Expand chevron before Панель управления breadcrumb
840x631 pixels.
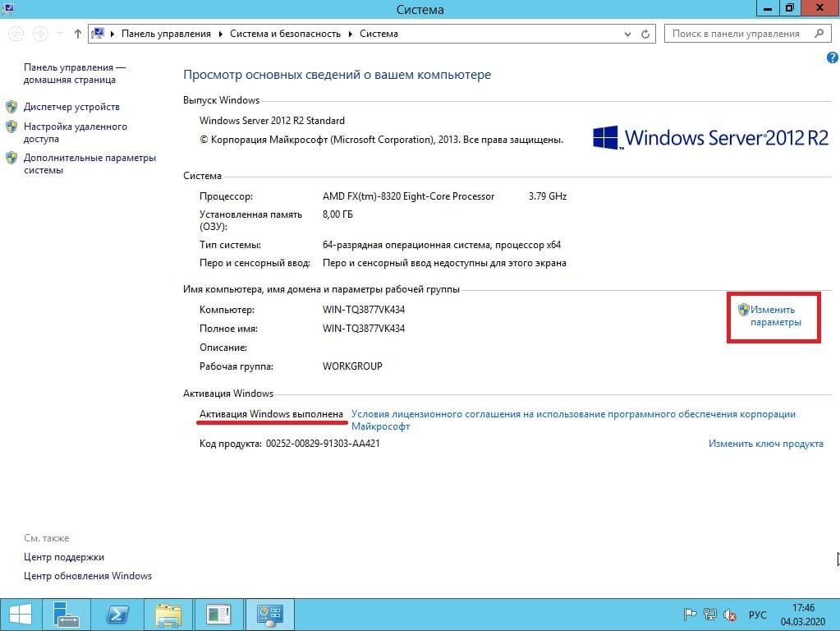(112, 34)
